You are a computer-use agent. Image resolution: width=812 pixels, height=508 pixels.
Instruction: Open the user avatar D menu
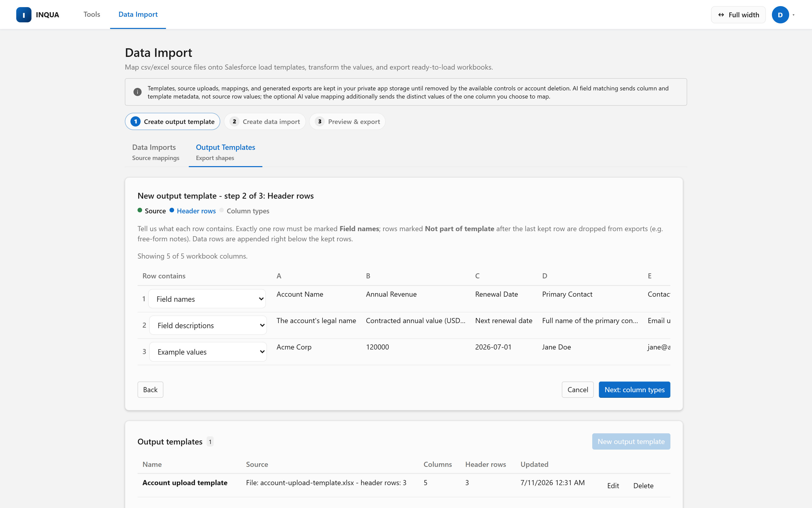coord(780,15)
